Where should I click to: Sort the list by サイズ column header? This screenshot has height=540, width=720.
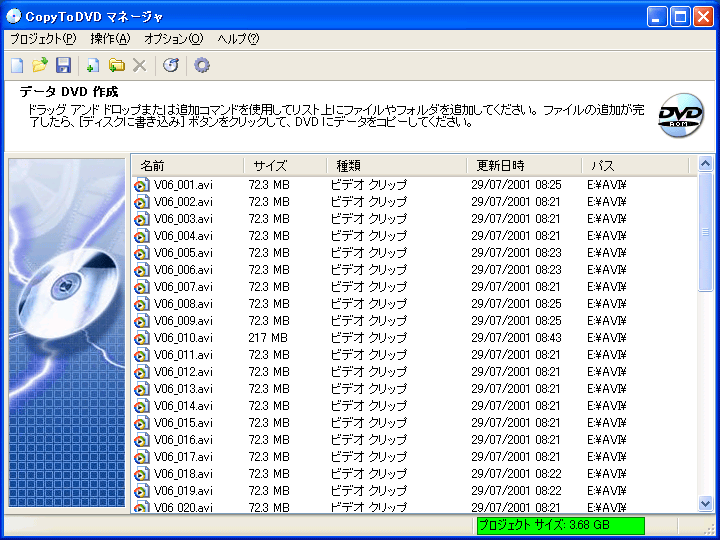[x=285, y=165]
